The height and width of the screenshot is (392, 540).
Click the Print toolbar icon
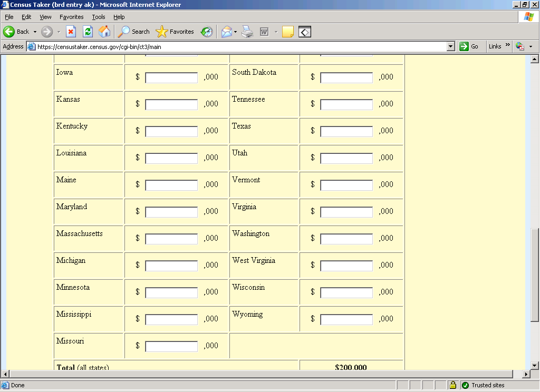tap(247, 32)
